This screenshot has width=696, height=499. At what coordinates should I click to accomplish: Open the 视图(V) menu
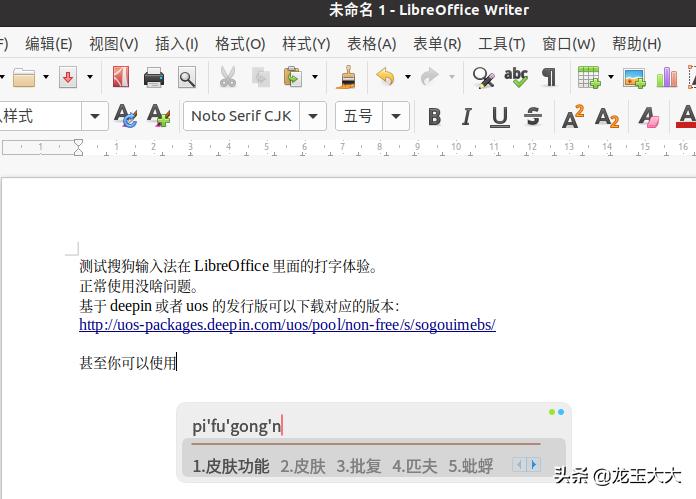[114, 44]
